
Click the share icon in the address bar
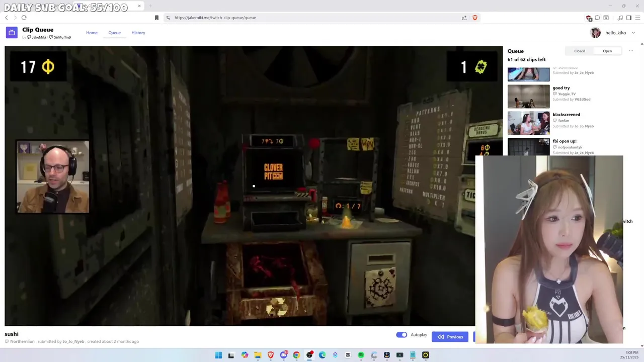click(x=464, y=18)
